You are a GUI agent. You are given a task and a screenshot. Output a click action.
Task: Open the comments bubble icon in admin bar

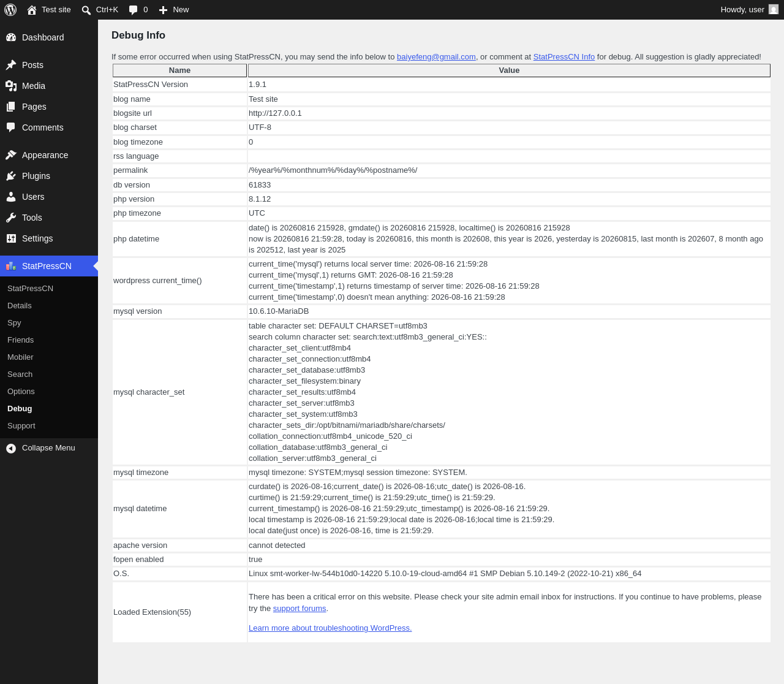[x=134, y=10]
